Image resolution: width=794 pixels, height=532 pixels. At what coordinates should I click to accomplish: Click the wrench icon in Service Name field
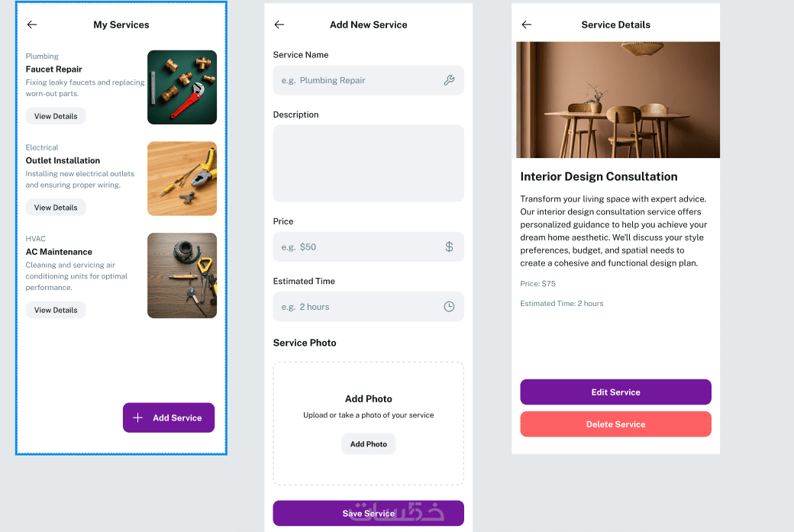coord(449,80)
